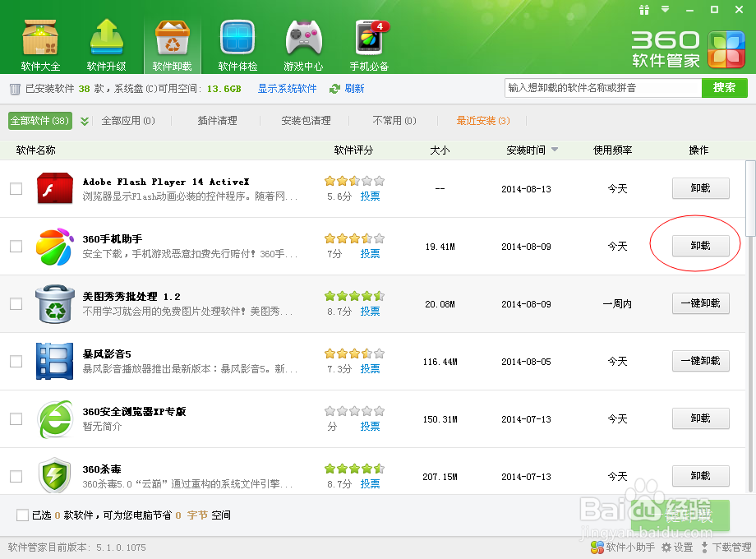Viewport: 756px width, 559px height.
Task: Tick the checkbox for 360安全浏览器XP专版
Action: [16, 418]
